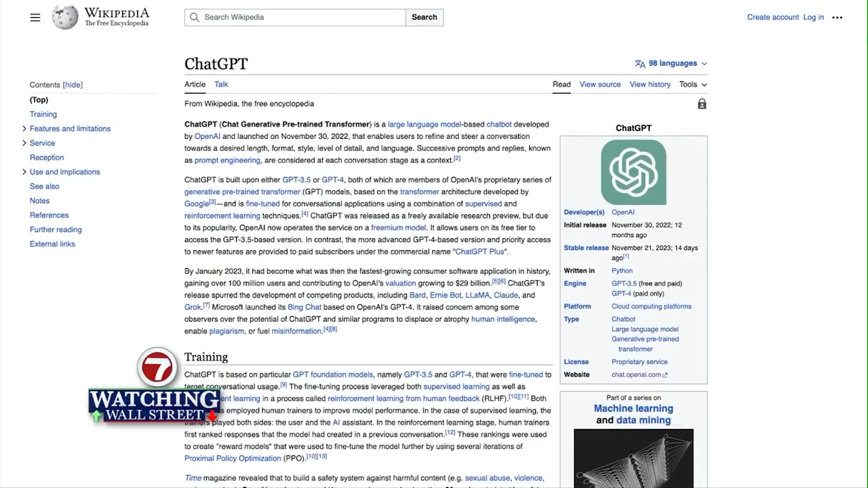
Task: Open the View history tab
Action: pyautogui.click(x=650, y=85)
